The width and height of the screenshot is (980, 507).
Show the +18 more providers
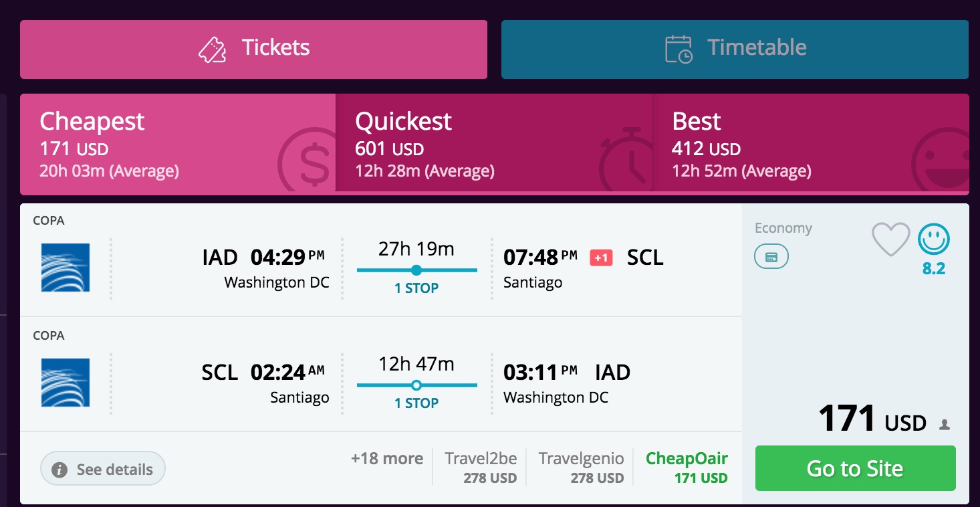pyautogui.click(x=386, y=459)
